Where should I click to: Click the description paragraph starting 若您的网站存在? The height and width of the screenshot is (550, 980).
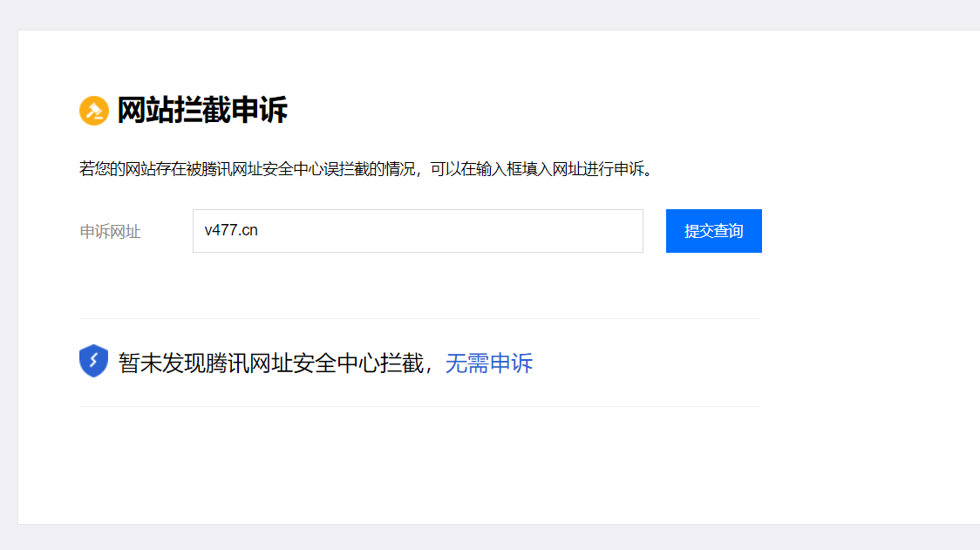click(366, 169)
